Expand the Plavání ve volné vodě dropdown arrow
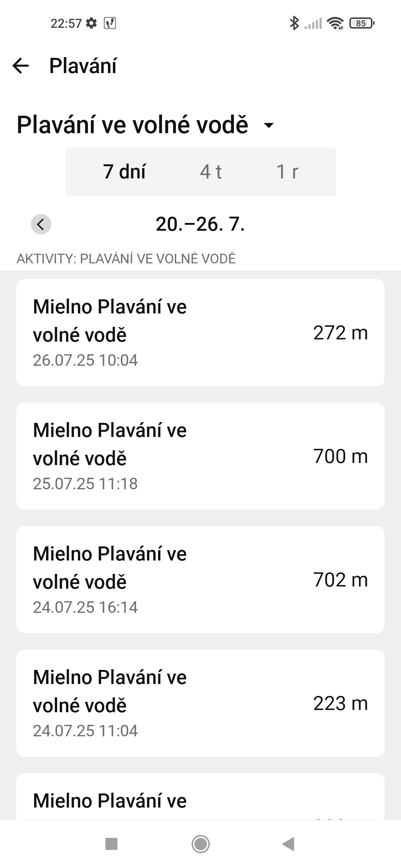The image size is (401, 868). (x=268, y=125)
